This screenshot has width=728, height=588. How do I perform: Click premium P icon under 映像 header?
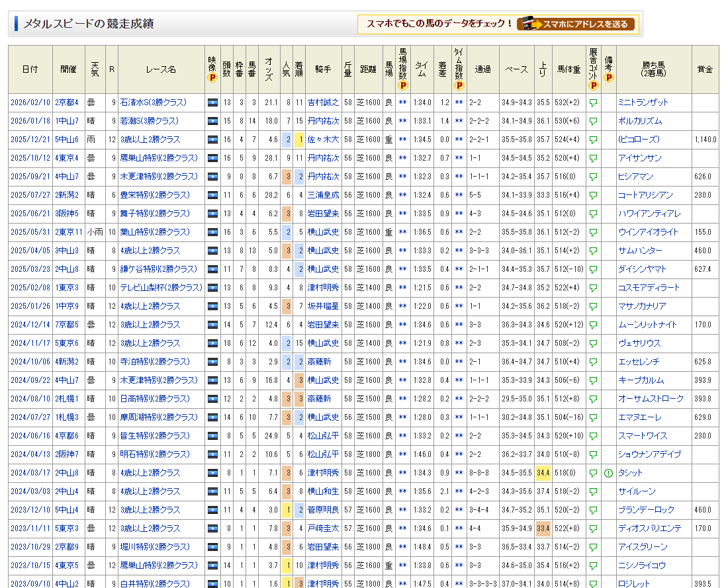point(212,77)
